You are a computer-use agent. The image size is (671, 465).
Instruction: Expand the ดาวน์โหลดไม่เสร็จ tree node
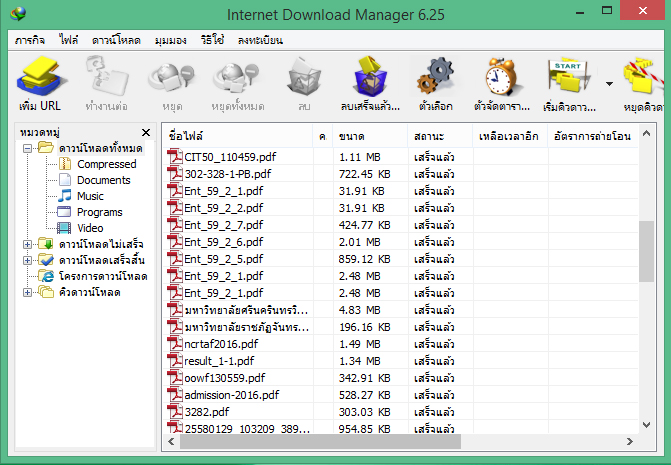[x=27, y=244]
